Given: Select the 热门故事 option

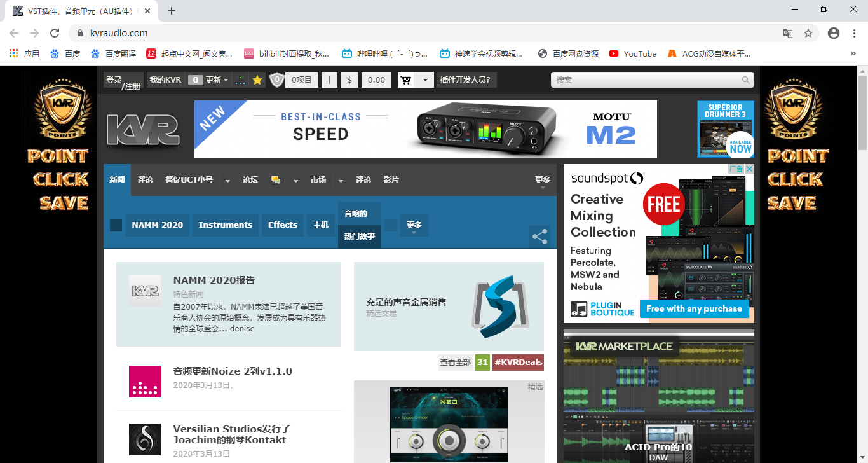Looking at the screenshot, I should click(x=360, y=237).
